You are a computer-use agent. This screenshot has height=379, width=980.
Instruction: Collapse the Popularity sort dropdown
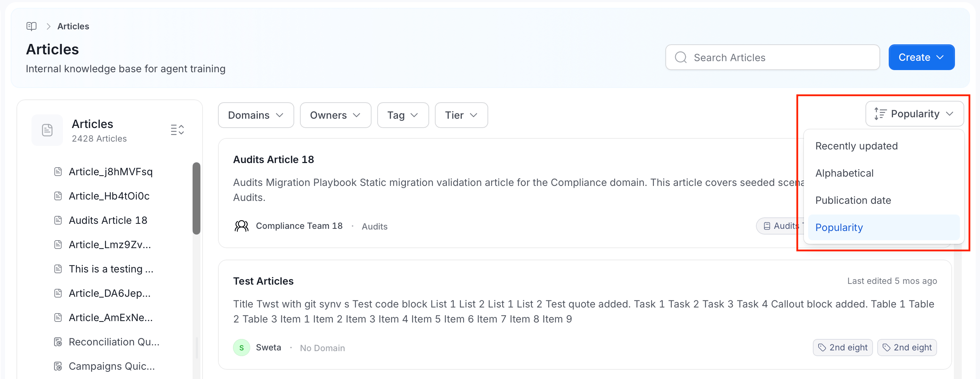pyautogui.click(x=914, y=114)
